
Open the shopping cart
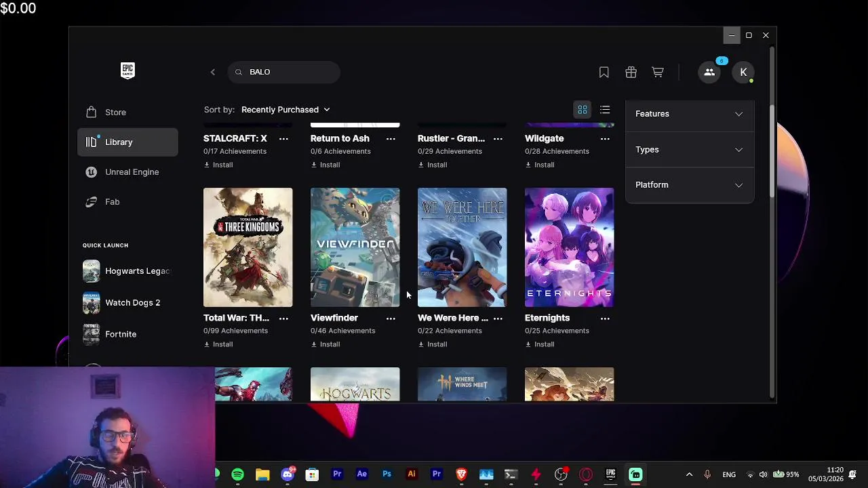point(658,72)
